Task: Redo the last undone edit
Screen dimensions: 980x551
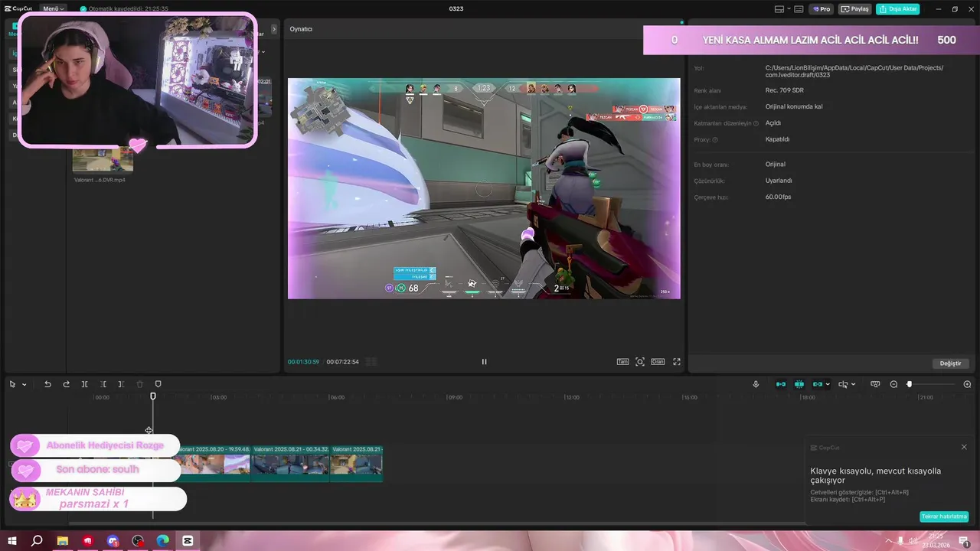Action: (66, 384)
